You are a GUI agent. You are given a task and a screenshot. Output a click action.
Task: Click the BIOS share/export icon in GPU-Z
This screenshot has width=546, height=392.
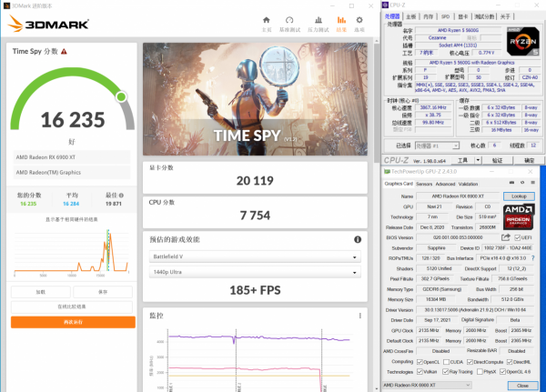(x=504, y=237)
